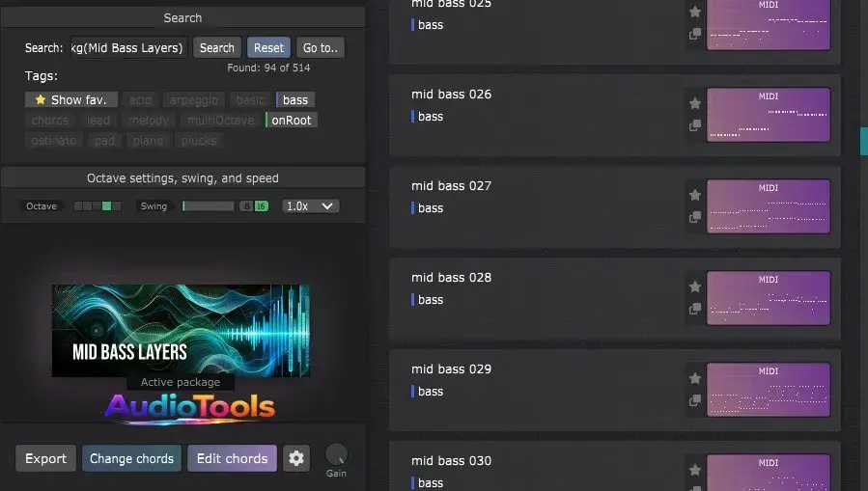Enable the multiOctave tag filter
868x491 pixels.
[220, 121]
